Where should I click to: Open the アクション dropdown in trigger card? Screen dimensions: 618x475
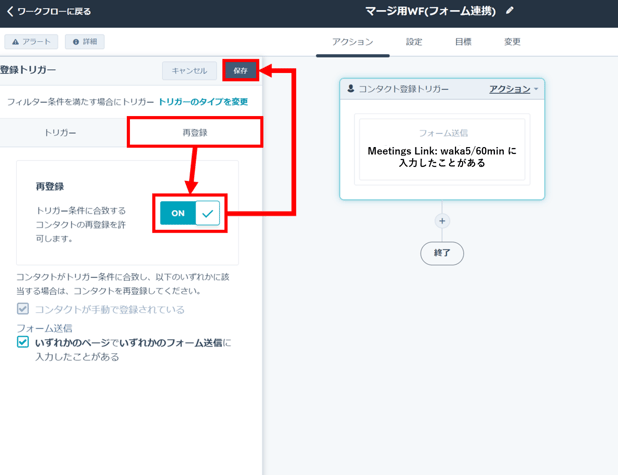(513, 89)
